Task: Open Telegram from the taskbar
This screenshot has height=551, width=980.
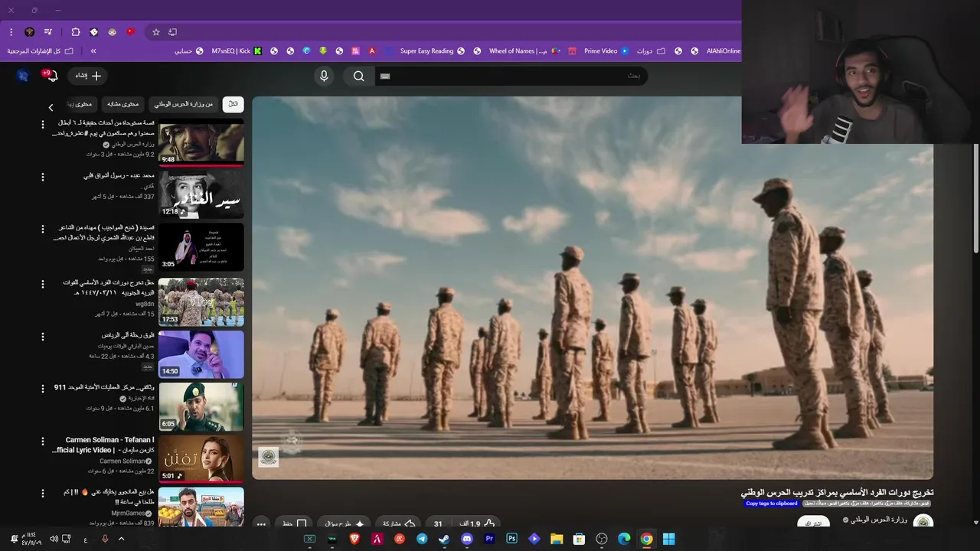Action: pos(422,539)
